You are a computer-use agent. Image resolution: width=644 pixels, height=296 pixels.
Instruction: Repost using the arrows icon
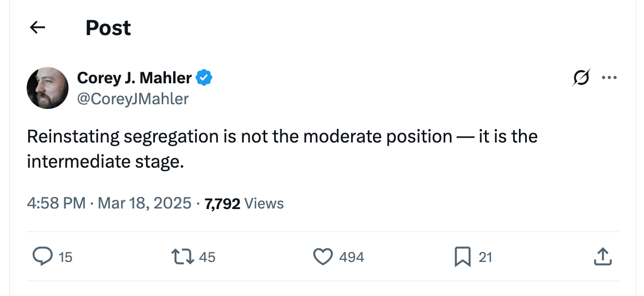[183, 257]
